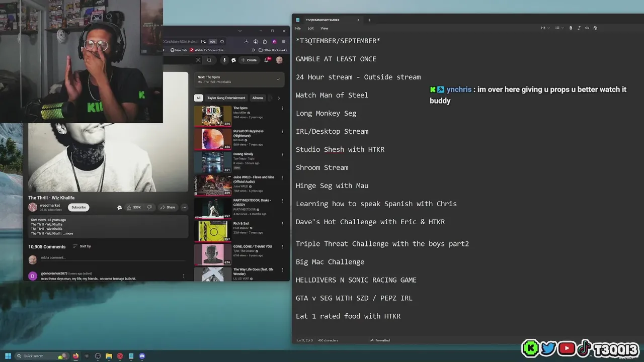Subscribe to weedmarket channel
The width and height of the screenshot is (644, 362).
pyautogui.click(x=78, y=207)
